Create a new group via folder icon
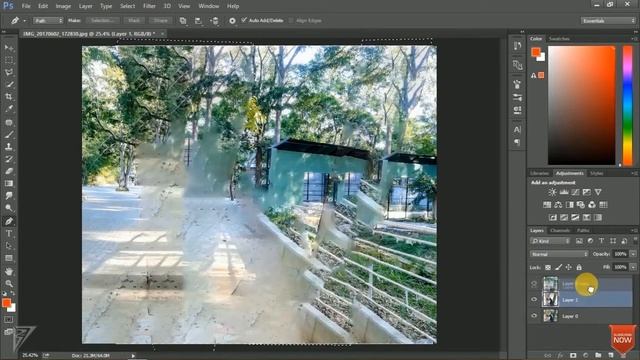Image resolution: width=640 pixels, height=360 pixels. (x=598, y=356)
